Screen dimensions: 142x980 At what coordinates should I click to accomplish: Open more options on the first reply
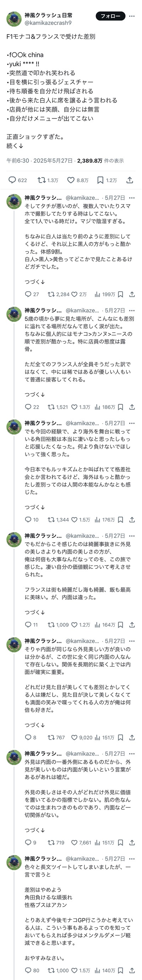click(132, 198)
